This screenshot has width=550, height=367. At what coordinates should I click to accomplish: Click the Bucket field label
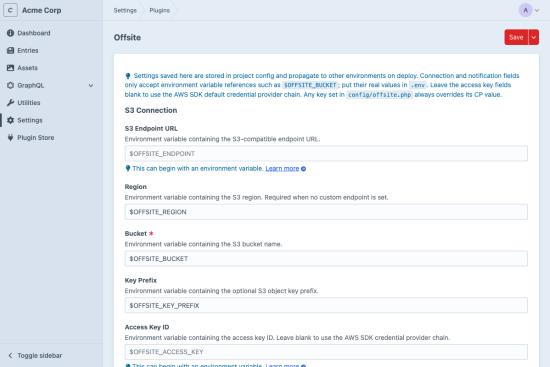[x=136, y=234]
